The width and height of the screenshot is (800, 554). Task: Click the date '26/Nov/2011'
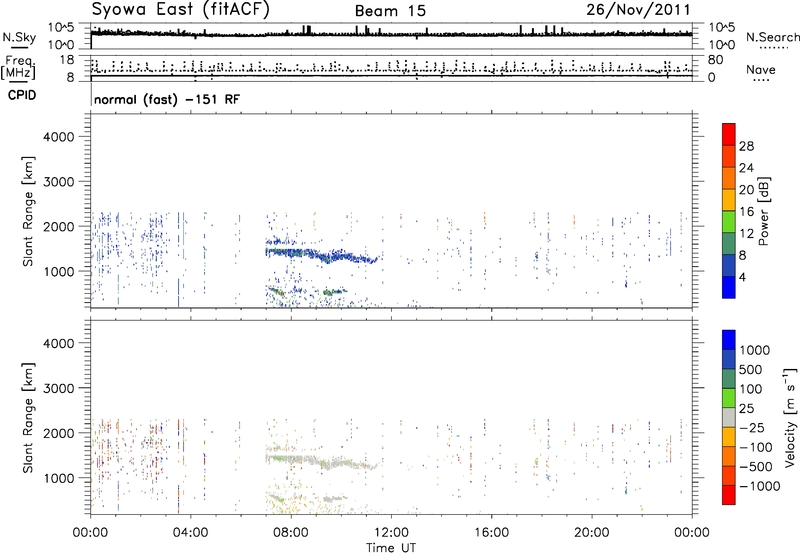pos(638,10)
